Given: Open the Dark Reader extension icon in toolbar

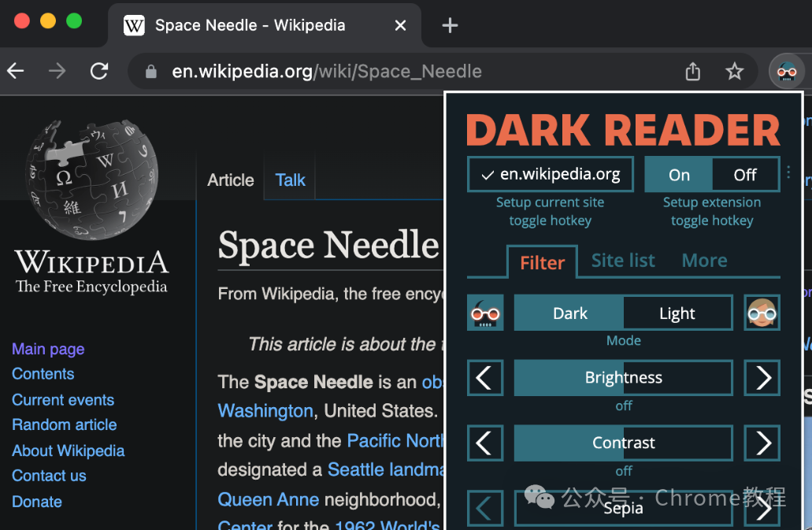Looking at the screenshot, I should pos(787,71).
